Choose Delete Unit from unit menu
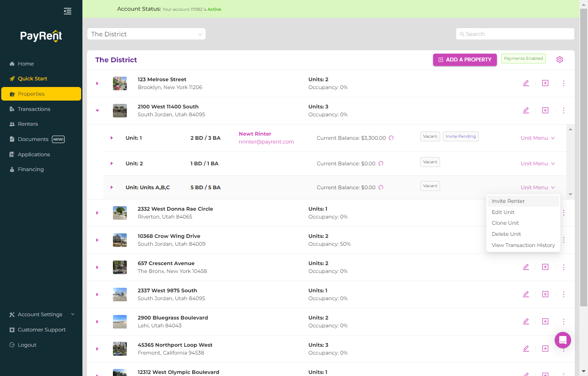The image size is (588, 376). tap(523, 234)
